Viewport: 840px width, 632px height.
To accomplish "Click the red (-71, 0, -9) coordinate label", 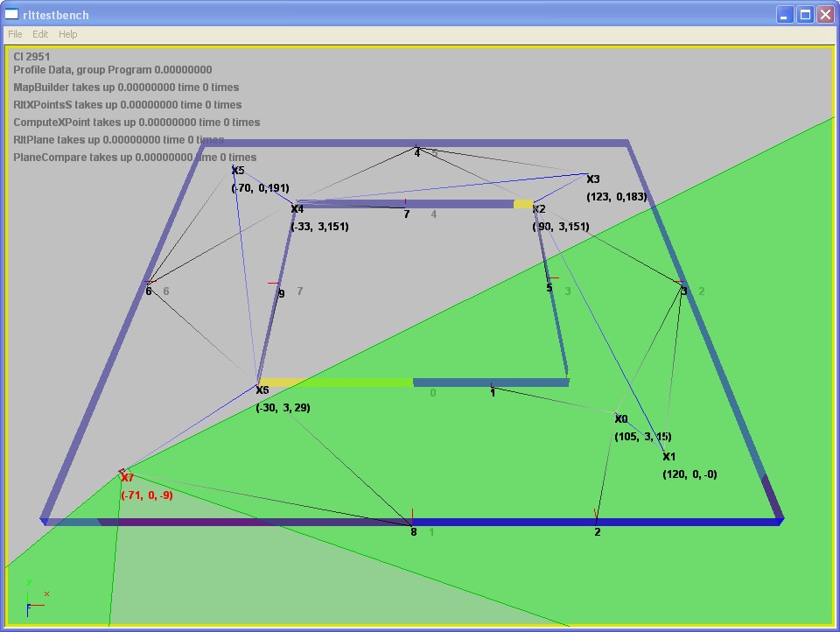I will [146, 495].
